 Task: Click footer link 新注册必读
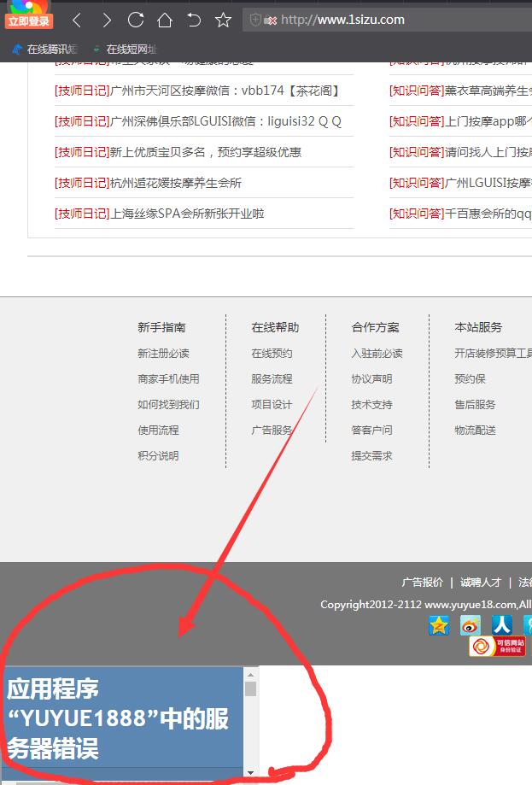(163, 354)
